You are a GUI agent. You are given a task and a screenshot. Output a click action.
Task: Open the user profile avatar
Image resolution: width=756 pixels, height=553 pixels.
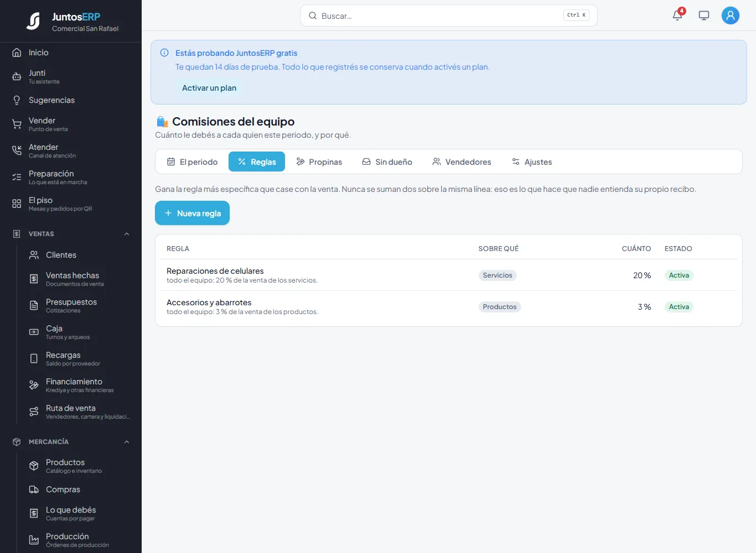[731, 15]
